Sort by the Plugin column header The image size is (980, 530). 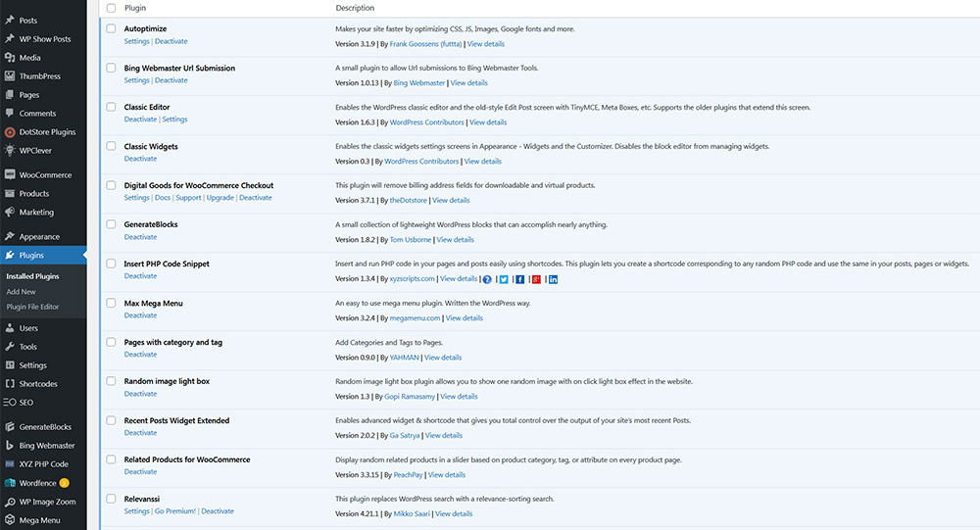(x=135, y=8)
